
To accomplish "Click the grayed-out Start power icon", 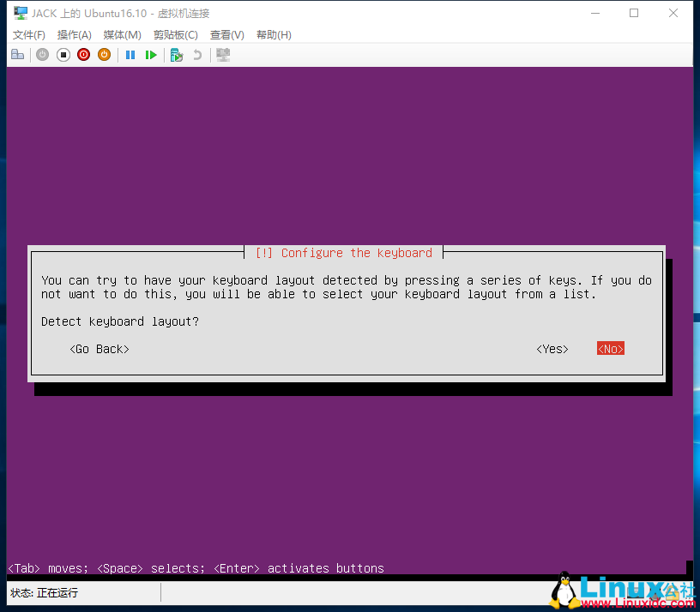I will tap(42, 54).
